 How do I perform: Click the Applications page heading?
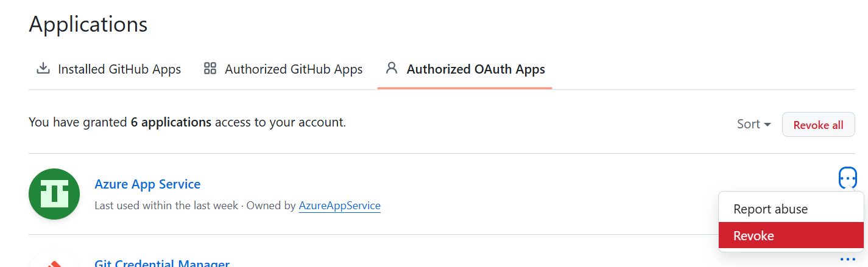[x=88, y=24]
